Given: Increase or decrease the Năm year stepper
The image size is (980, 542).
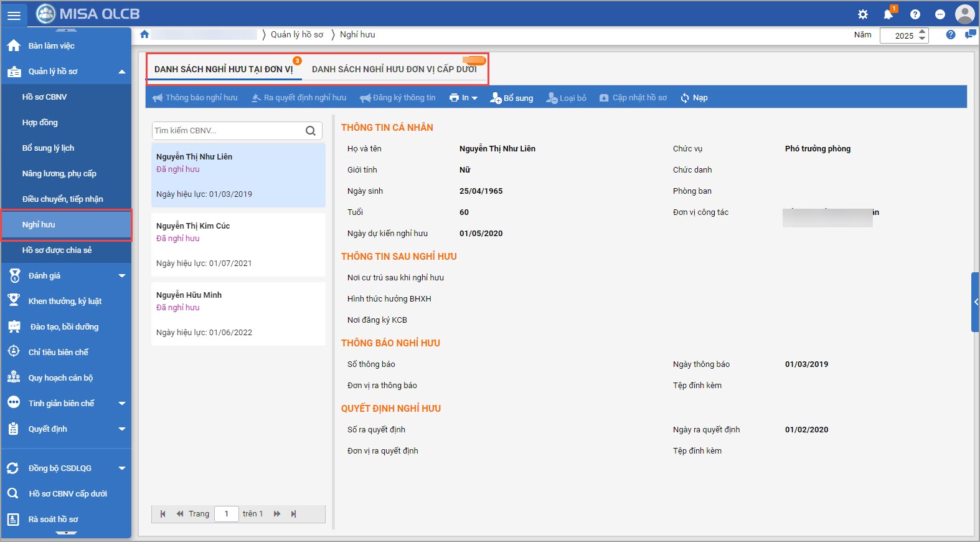Looking at the screenshot, I should 922,35.
